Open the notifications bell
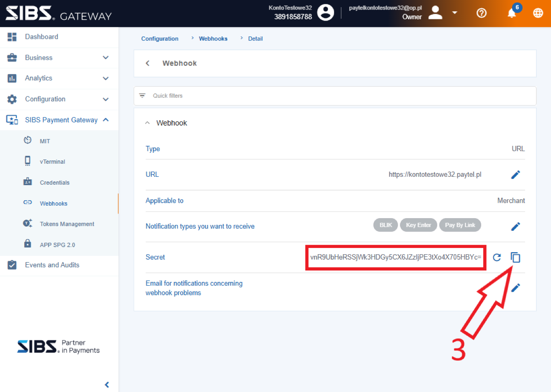 (x=512, y=13)
